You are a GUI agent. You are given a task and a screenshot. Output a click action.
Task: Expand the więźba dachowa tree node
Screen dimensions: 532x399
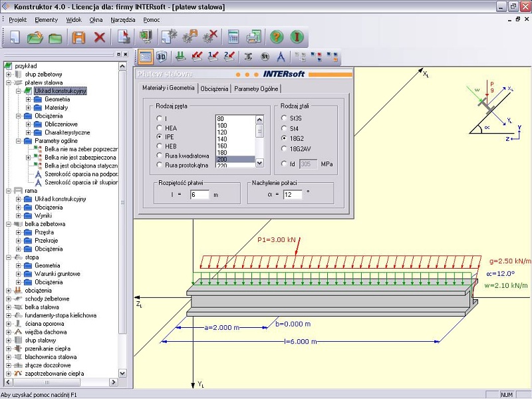pos(9,332)
